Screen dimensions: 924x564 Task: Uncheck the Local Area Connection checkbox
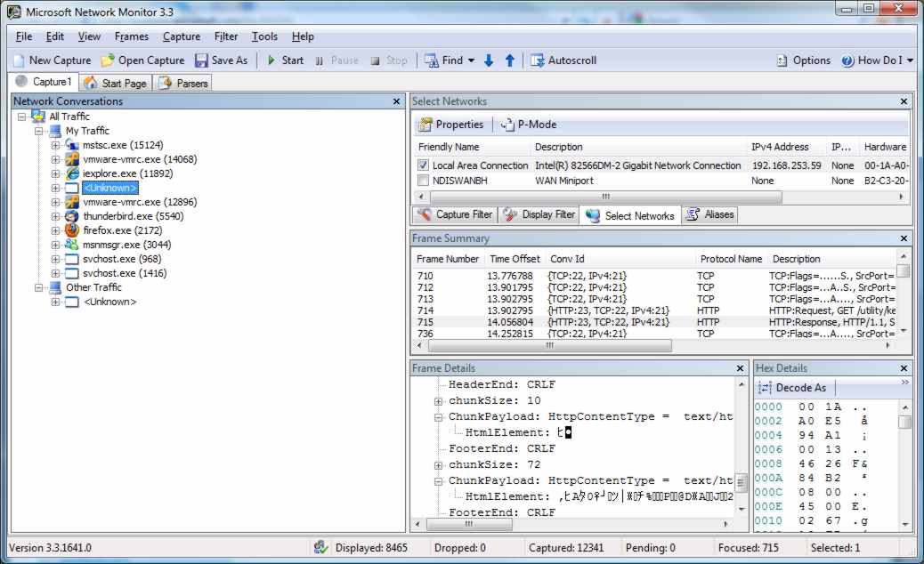click(423, 165)
